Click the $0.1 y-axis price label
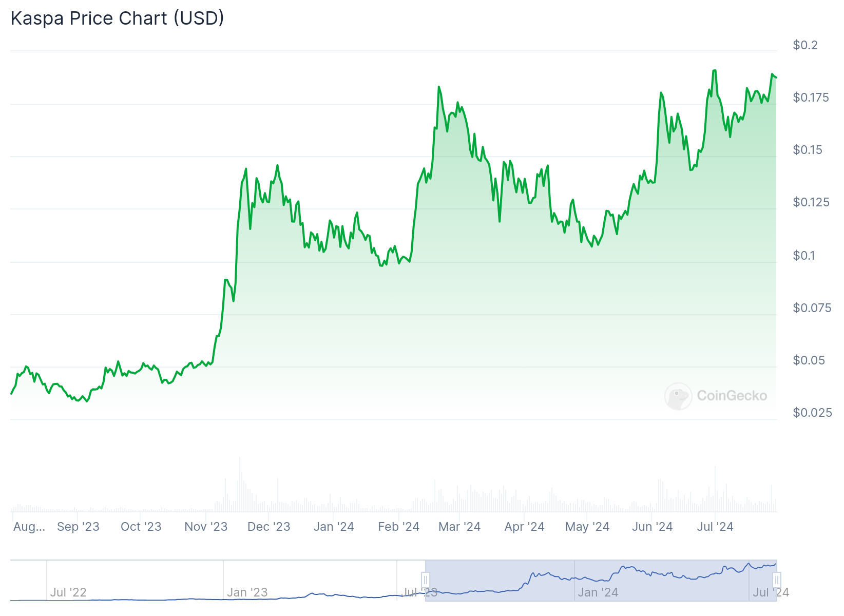 803,256
